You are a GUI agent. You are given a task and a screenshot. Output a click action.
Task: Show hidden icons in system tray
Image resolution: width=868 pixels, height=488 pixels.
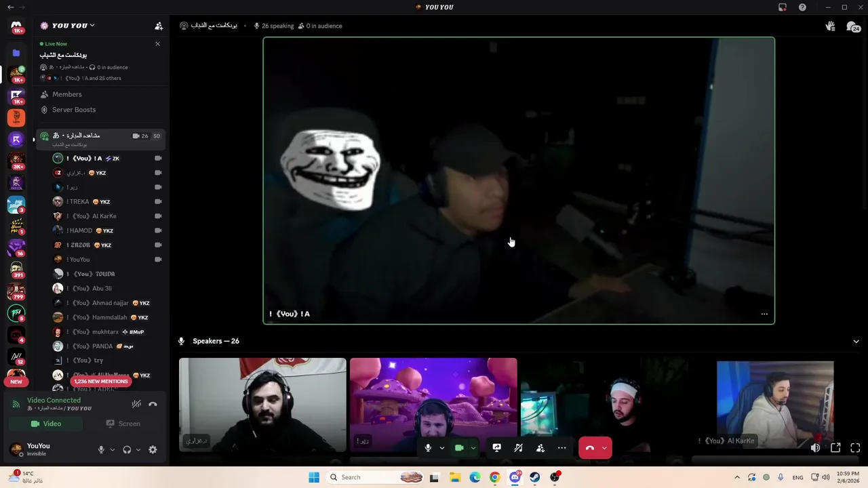[737, 477]
